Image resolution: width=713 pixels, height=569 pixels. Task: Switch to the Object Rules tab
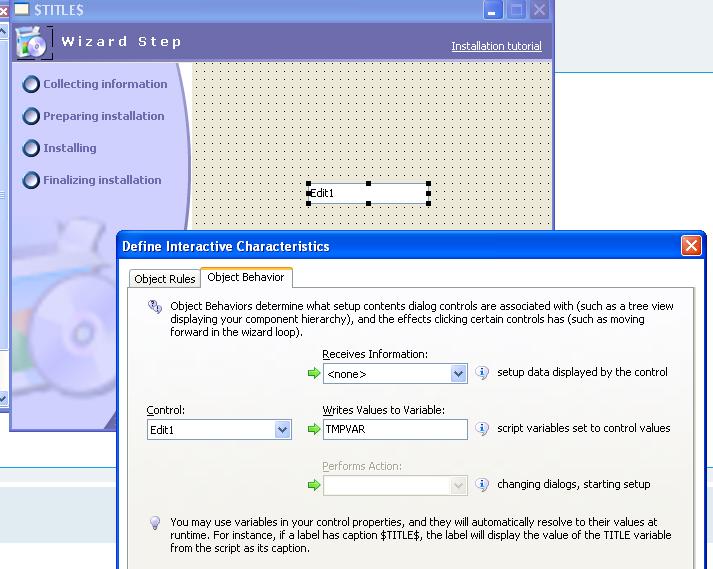pyautogui.click(x=165, y=279)
